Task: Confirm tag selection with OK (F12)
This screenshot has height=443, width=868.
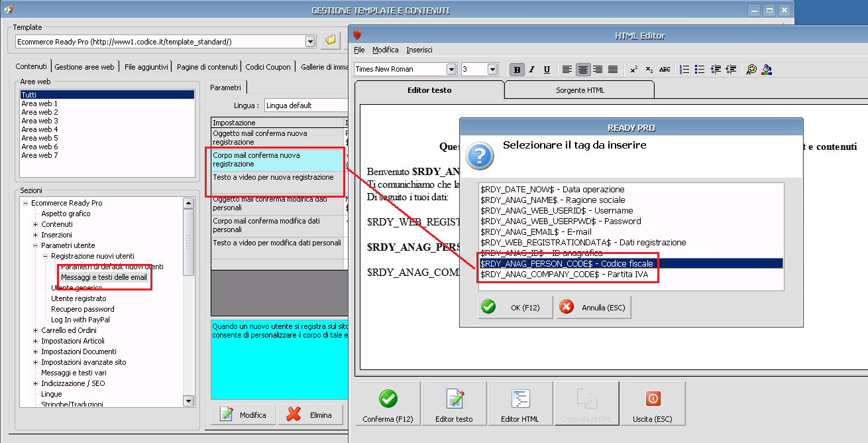Action: 515,308
